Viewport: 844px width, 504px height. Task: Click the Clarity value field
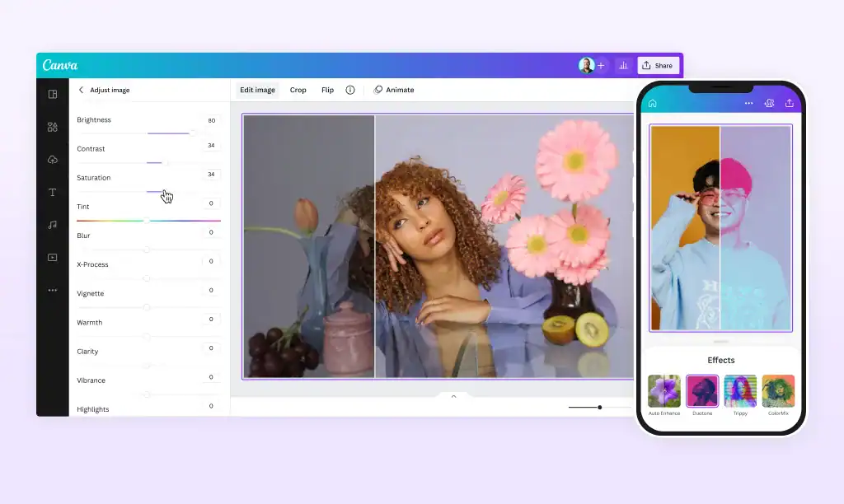[x=211, y=348]
